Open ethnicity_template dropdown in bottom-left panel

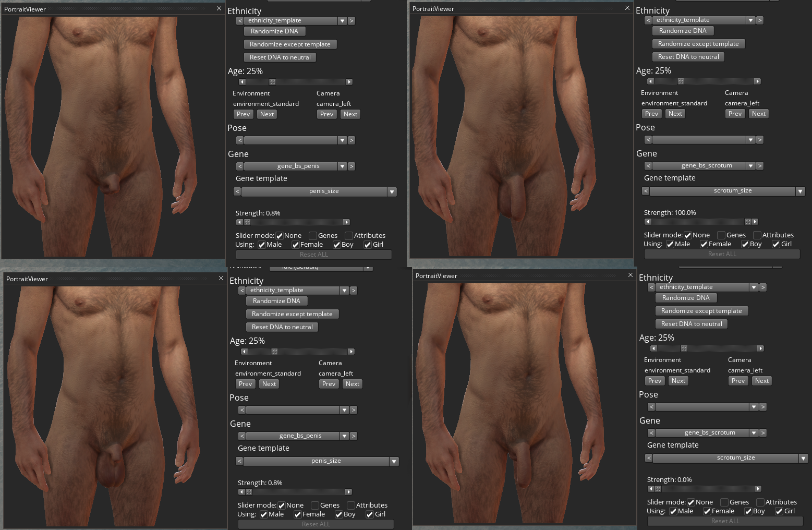[344, 290]
